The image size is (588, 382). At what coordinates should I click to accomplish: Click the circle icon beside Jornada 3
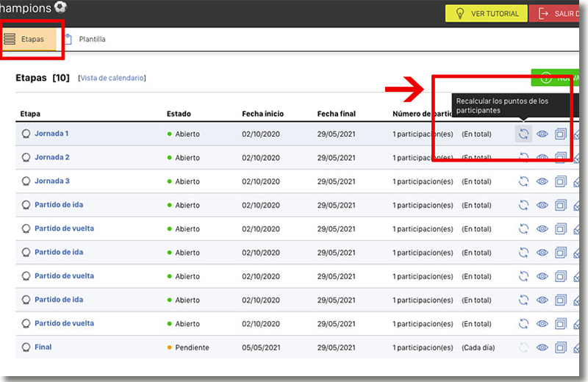(x=26, y=181)
